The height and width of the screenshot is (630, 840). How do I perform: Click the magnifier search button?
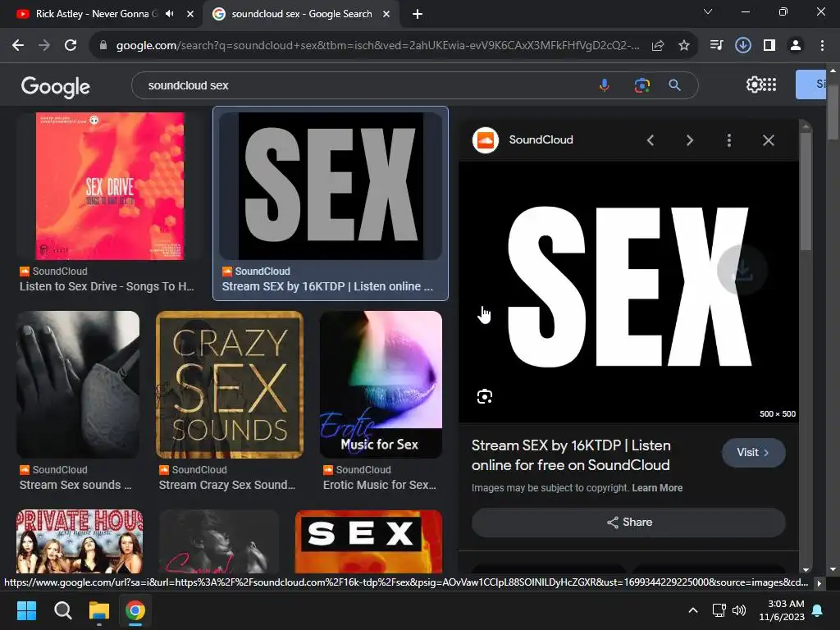[674, 85]
